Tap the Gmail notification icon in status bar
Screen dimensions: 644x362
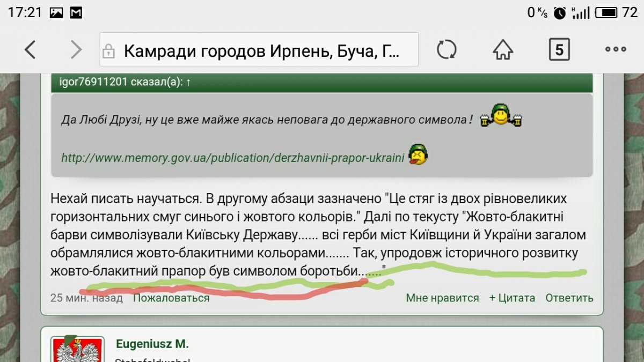pos(76,13)
